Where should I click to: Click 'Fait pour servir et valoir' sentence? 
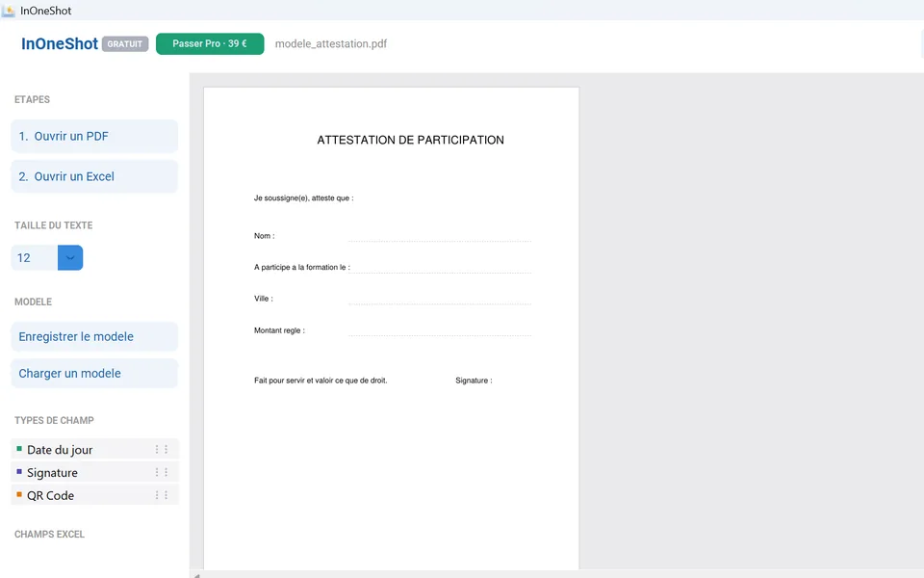(x=321, y=381)
